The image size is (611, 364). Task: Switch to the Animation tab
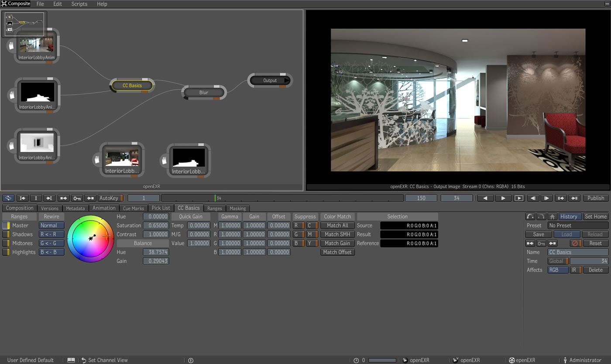104,208
